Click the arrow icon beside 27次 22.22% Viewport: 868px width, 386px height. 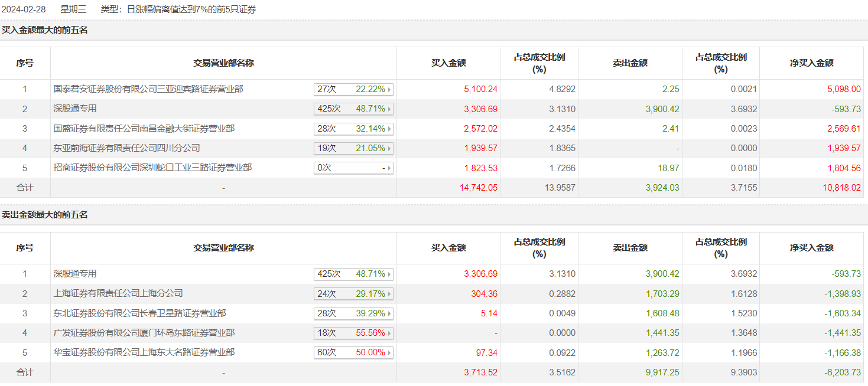389,90
